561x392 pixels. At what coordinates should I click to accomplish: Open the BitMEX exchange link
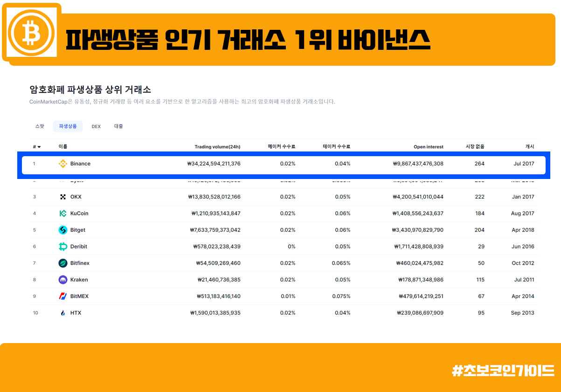click(x=79, y=296)
